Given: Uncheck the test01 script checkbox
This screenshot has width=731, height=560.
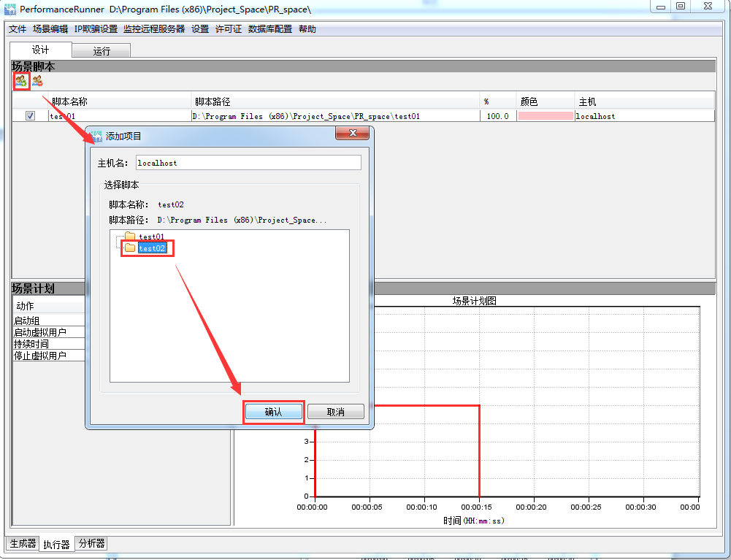Looking at the screenshot, I should click(x=30, y=115).
